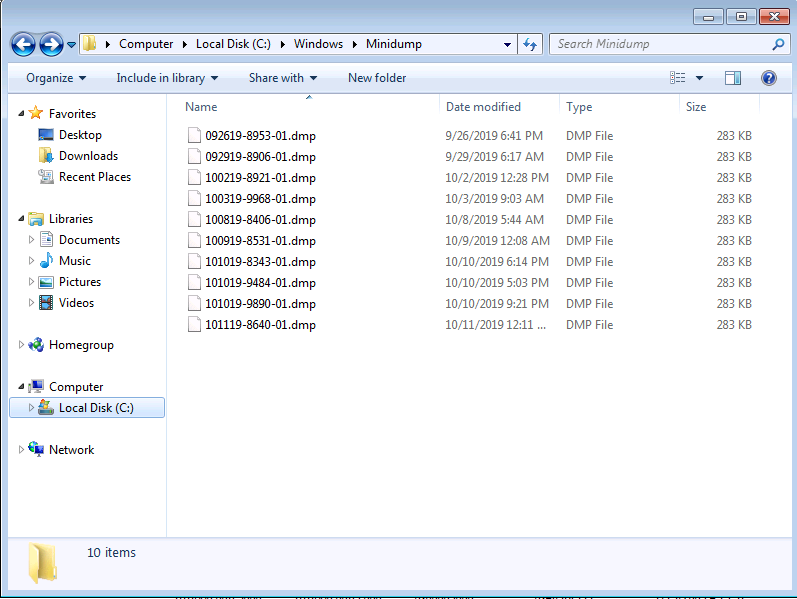
Task: Expand the Network node
Action: [x=21, y=450]
